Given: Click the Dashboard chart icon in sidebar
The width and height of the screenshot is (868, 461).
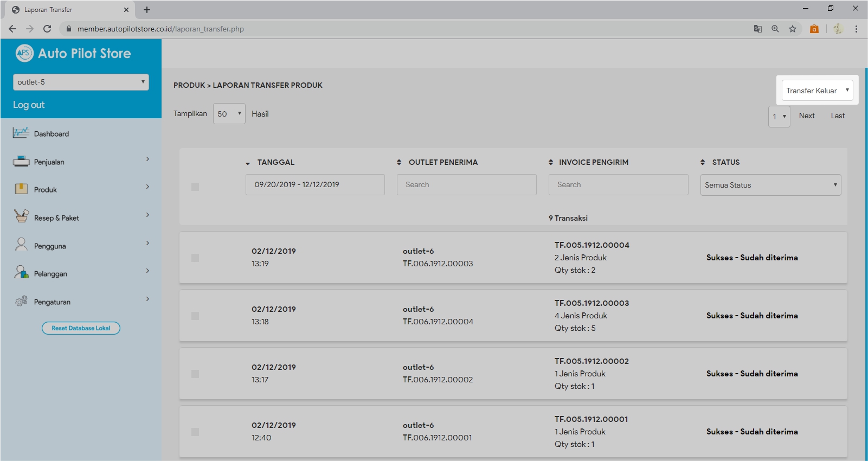Looking at the screenshot, I should click(x=21, y=133).
